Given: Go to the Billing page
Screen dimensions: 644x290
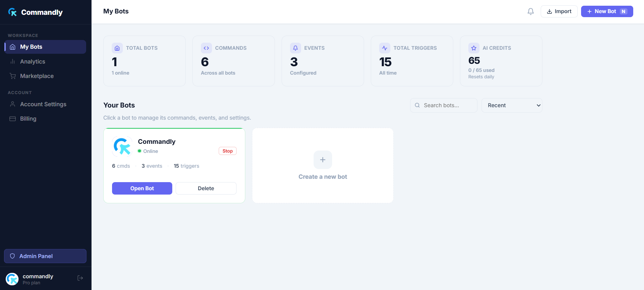Looking at the screenshot, I should 45,119.
